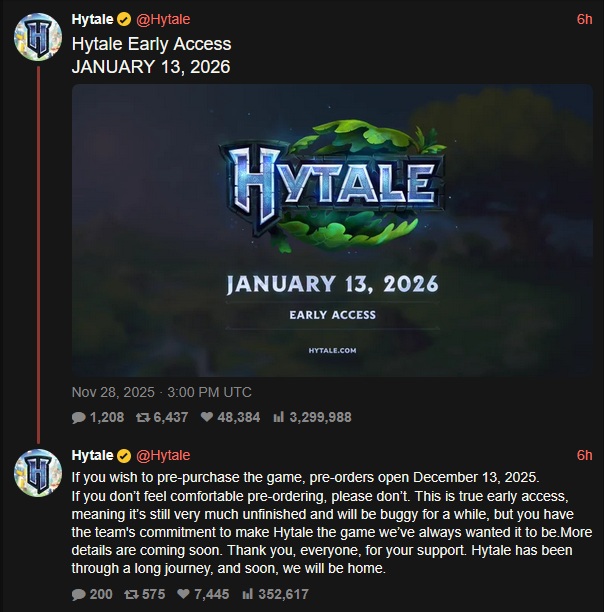This screenshot has width=604, height=612.
Task: Open Hytale avatar on first post
Action: click(37, 39)
